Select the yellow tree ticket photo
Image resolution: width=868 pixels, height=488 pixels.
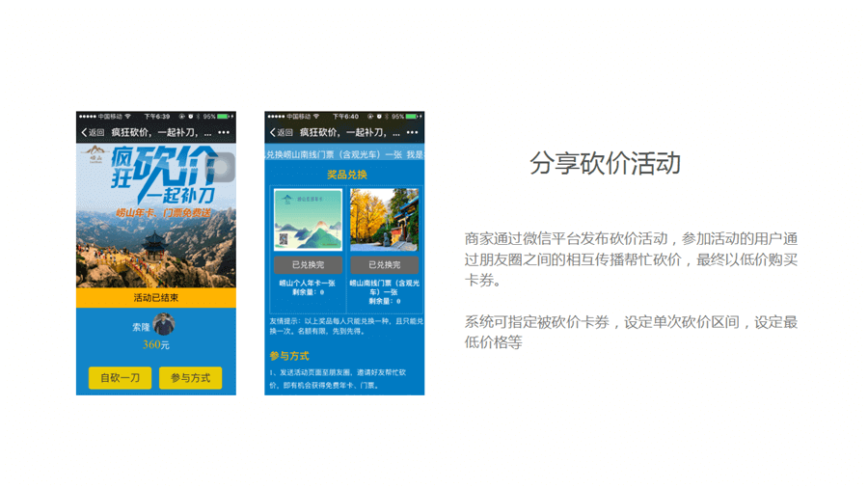click(383, 220)
